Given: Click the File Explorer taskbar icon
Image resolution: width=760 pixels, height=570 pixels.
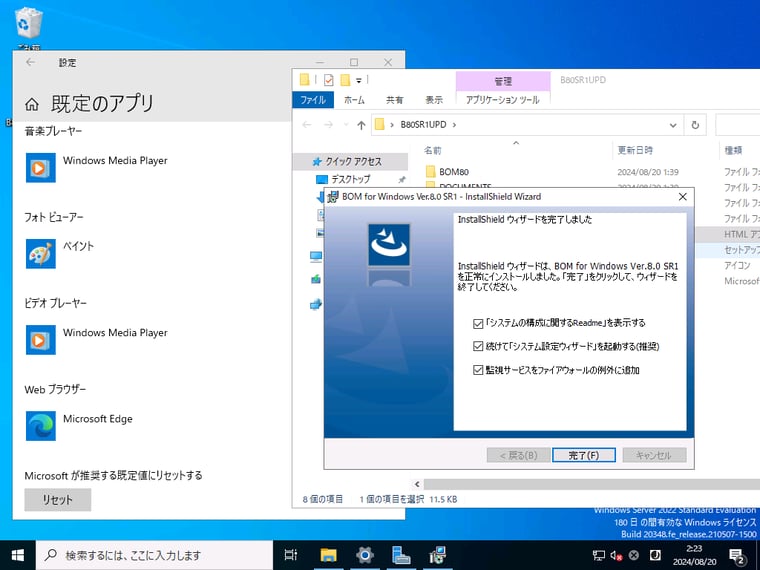Looking at the screenshot, I should 328,555.
